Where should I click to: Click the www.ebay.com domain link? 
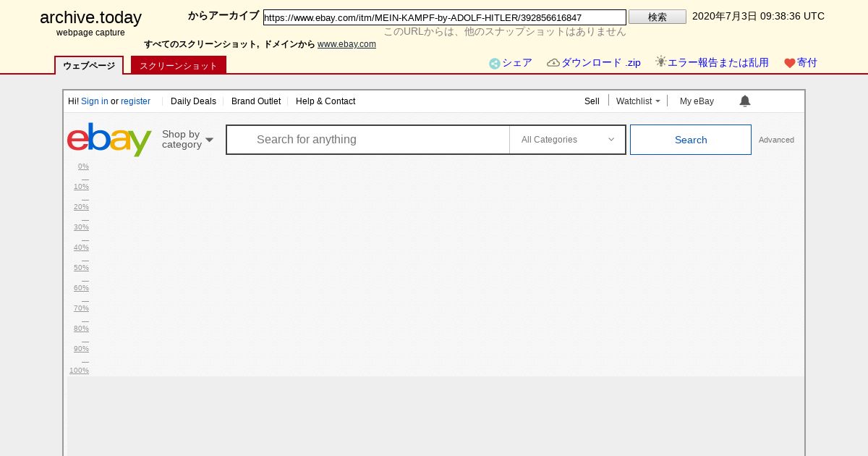coord(346,44)
